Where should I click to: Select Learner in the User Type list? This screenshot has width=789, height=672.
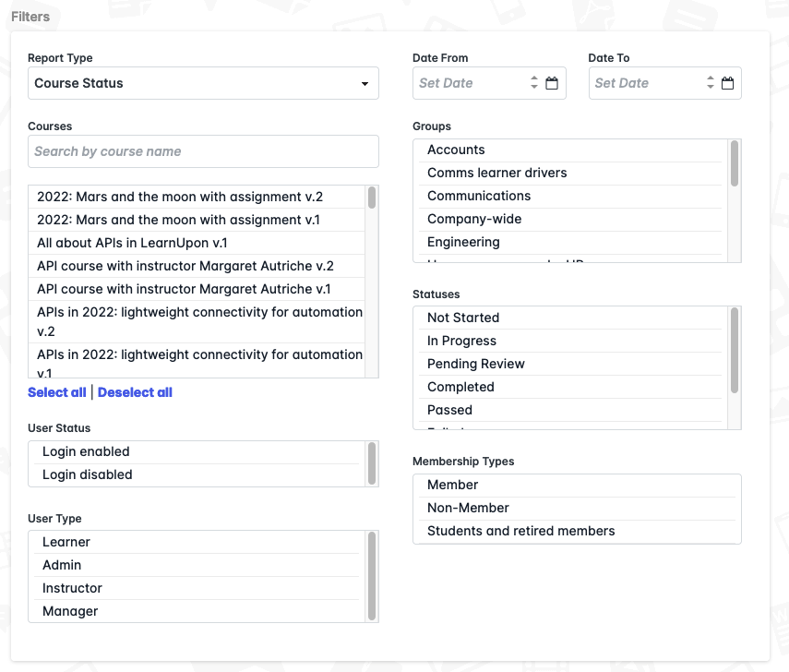[x=66, y=542]
